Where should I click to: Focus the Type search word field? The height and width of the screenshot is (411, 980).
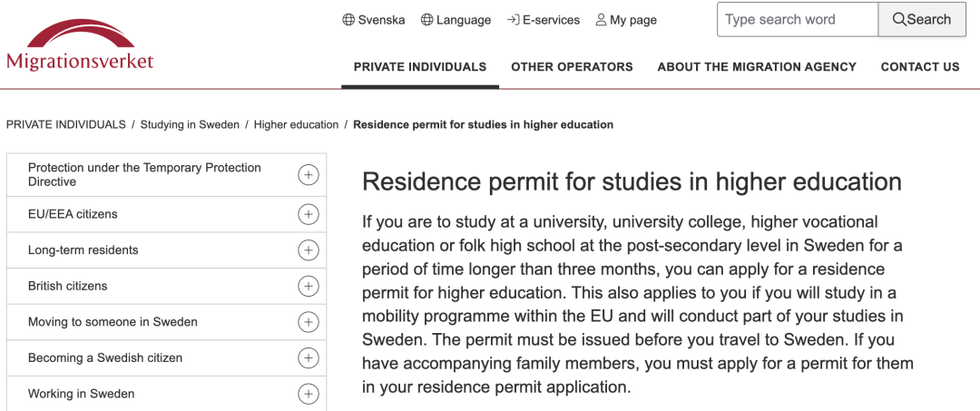pos(798,19)
